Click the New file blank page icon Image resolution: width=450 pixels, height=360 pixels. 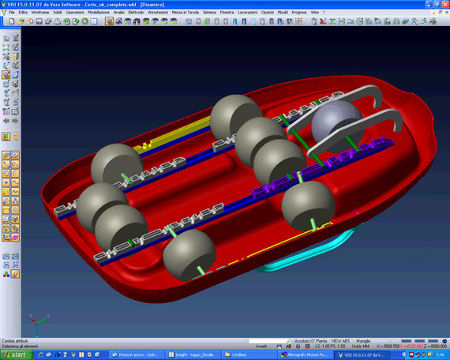tap(12, 21)
